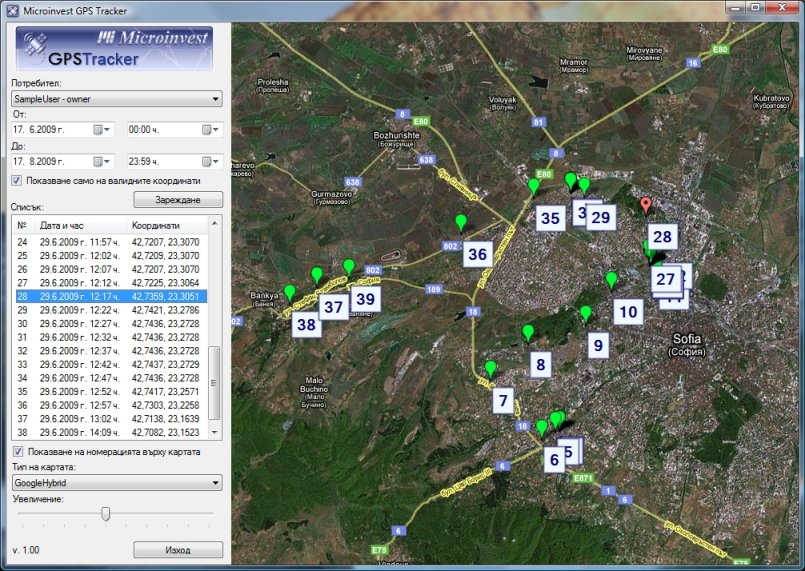Click map label number 39
This screenshot has width=805, height=571.
tap(366, 299)
